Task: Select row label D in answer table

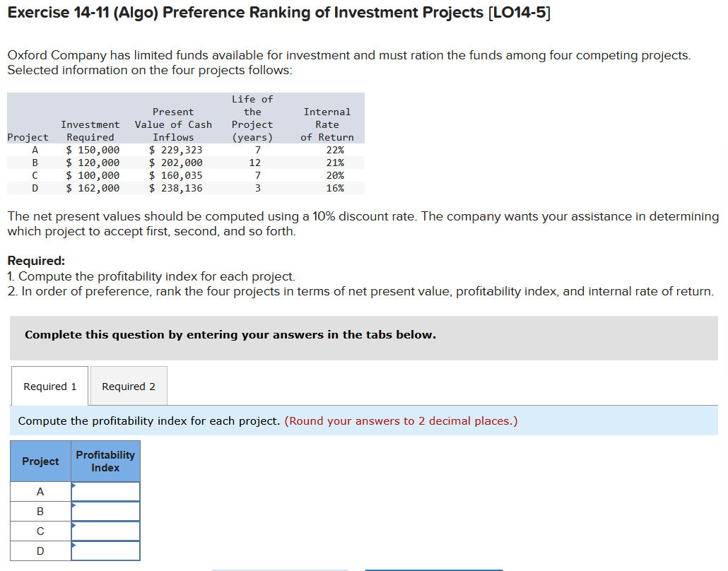Action: 40,551
